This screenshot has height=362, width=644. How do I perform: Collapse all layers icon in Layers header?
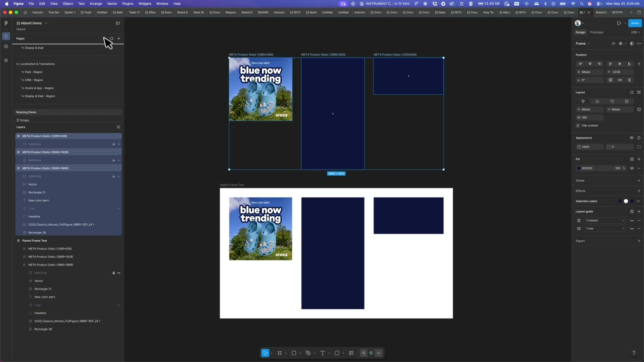tap(119, 127)
